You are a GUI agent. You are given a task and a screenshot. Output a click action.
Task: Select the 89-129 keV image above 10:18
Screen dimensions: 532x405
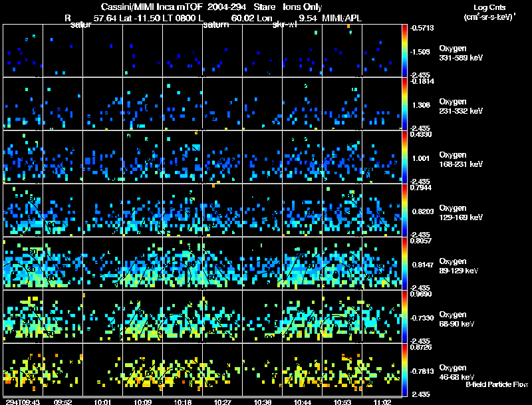coord(182,263)
